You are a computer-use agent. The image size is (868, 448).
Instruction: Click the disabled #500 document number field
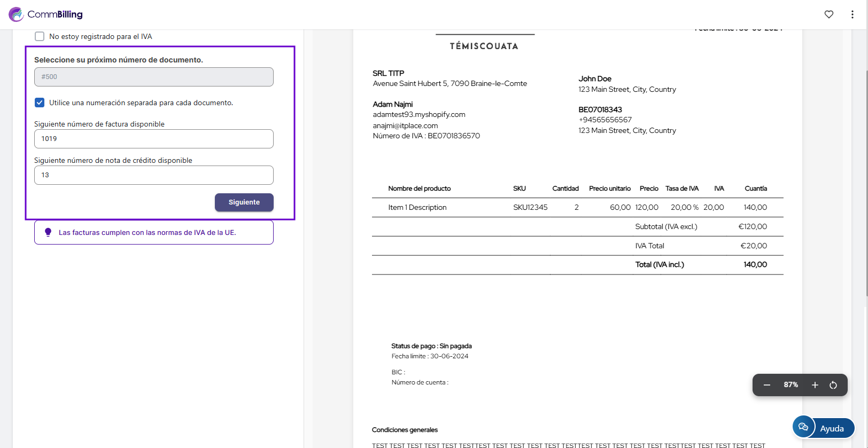154,77
